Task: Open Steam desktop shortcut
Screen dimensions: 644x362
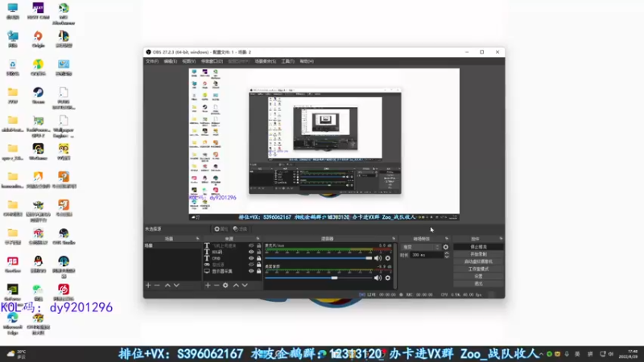Action: [38, 95]
